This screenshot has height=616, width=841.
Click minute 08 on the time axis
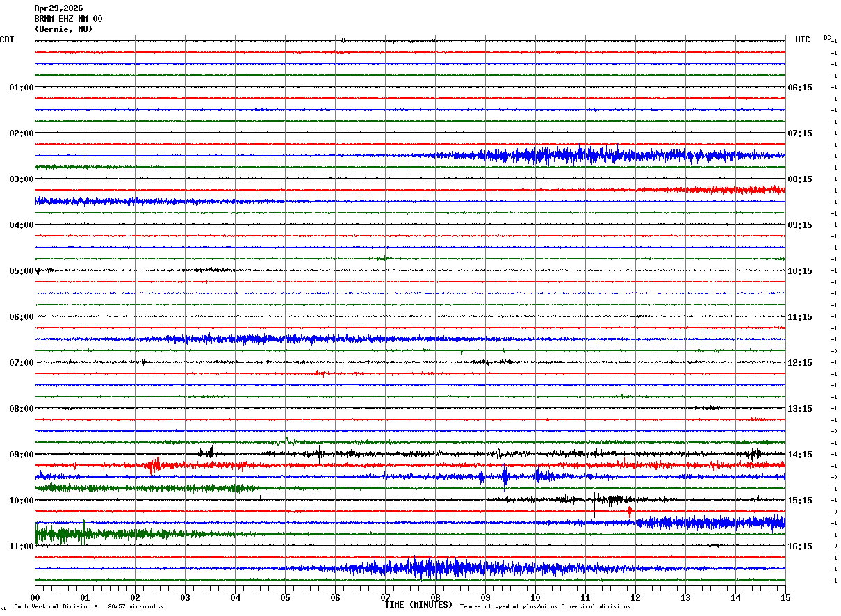[x=435, y=597]
